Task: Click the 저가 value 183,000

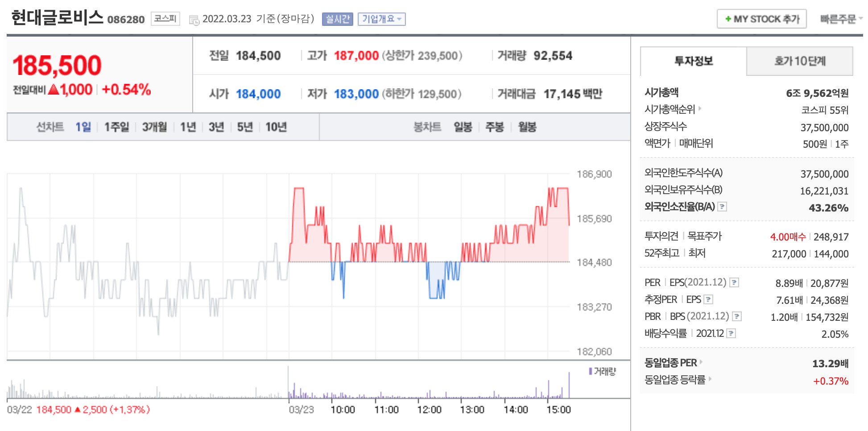Action: pos(356,94)
